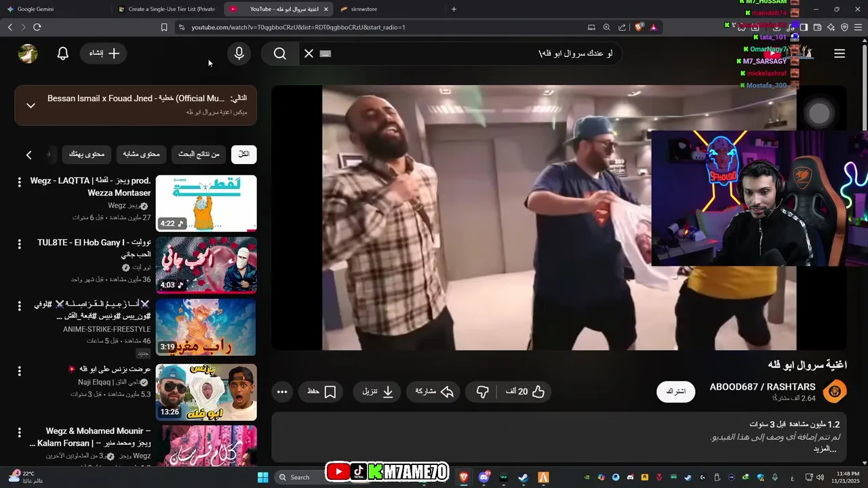Options menu for Kalam Forsan video
Image resolution: width=868 pixels, height=488 pixels.
point(20,432)
